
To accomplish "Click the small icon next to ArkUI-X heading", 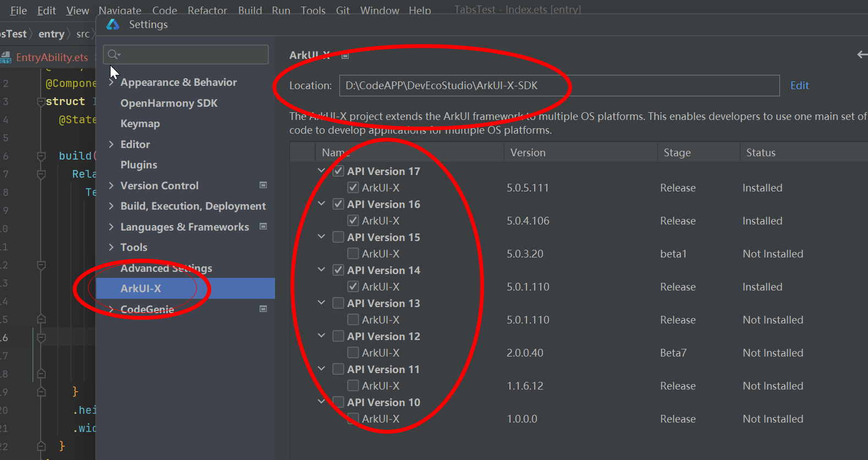I will pyautogui.click(x=345, y=56).
